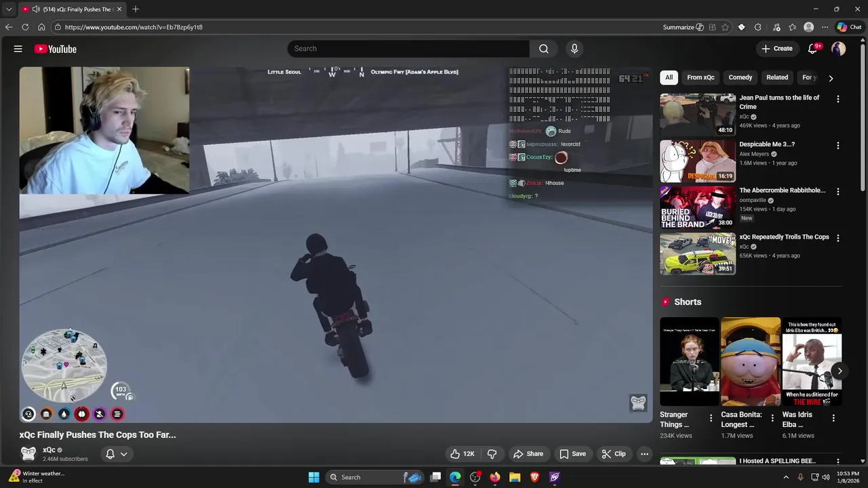The image size is (868, 488).
Task: Open the browser extensions puzzle icon
Action: click(x=758, y=27)
